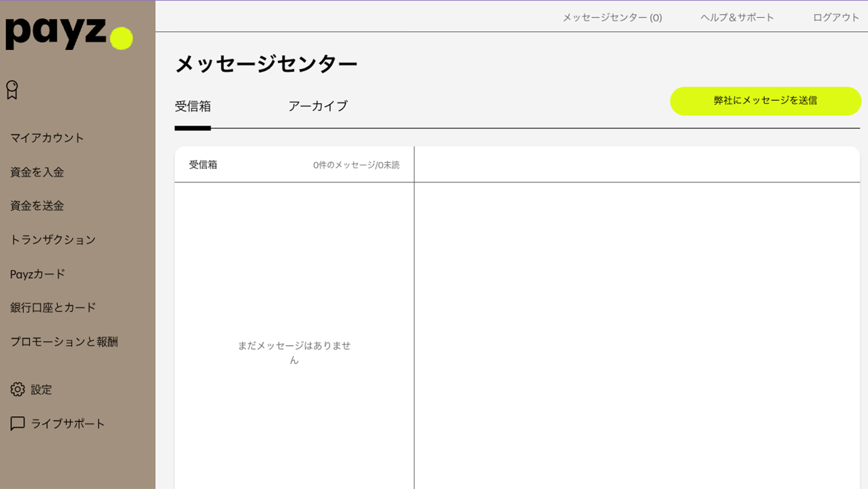Viewport: 868px width, 489px height.
Task: Switch to the アーカイブ tab
Action: coord(317,106)
